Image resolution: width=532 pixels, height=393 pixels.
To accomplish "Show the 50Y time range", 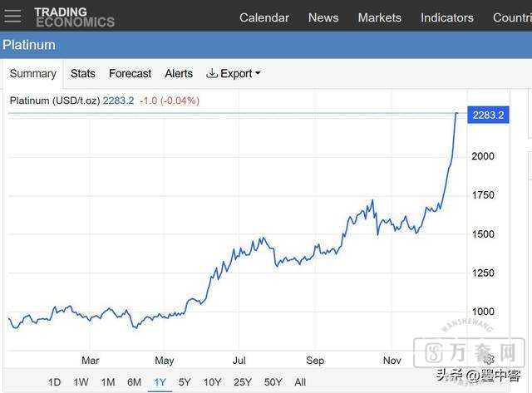I will coord(273,382).
